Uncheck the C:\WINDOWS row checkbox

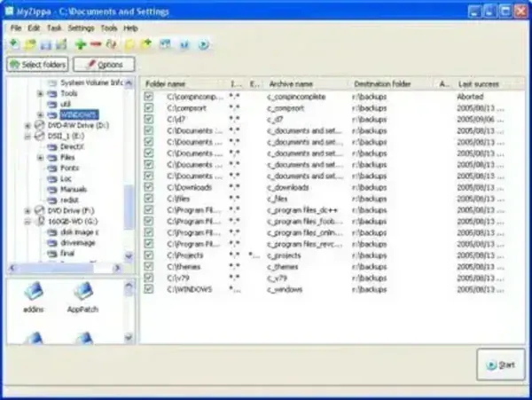(149, 289)
